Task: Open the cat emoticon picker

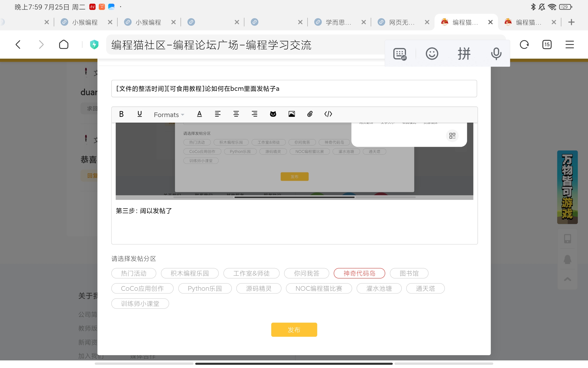Action: pyautogui.click(x=273, y=114)
